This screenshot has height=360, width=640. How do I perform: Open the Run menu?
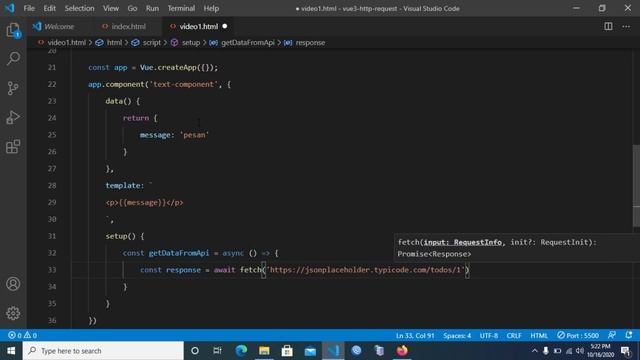tap(152, 8)
